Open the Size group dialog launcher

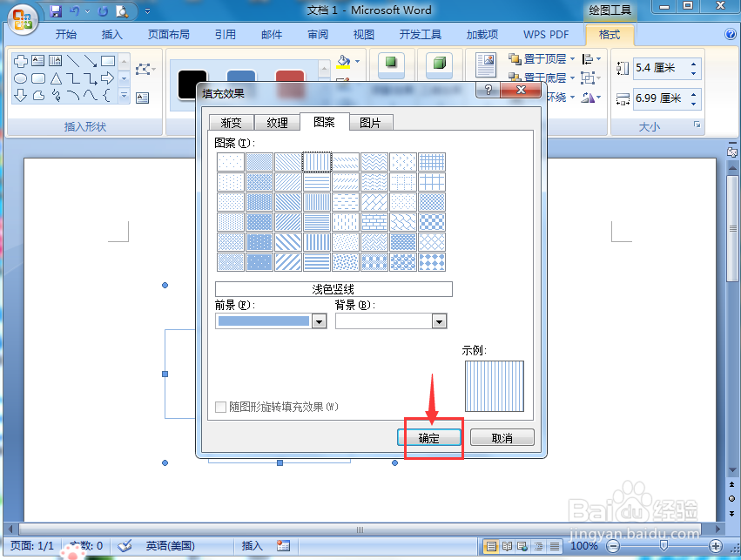(697, 125)
